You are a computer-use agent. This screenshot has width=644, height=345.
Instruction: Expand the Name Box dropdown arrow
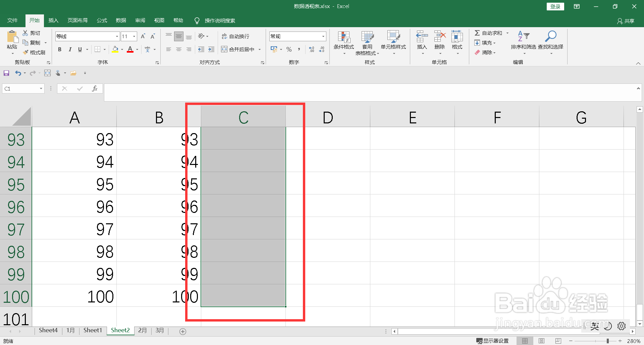coord(41,89)
